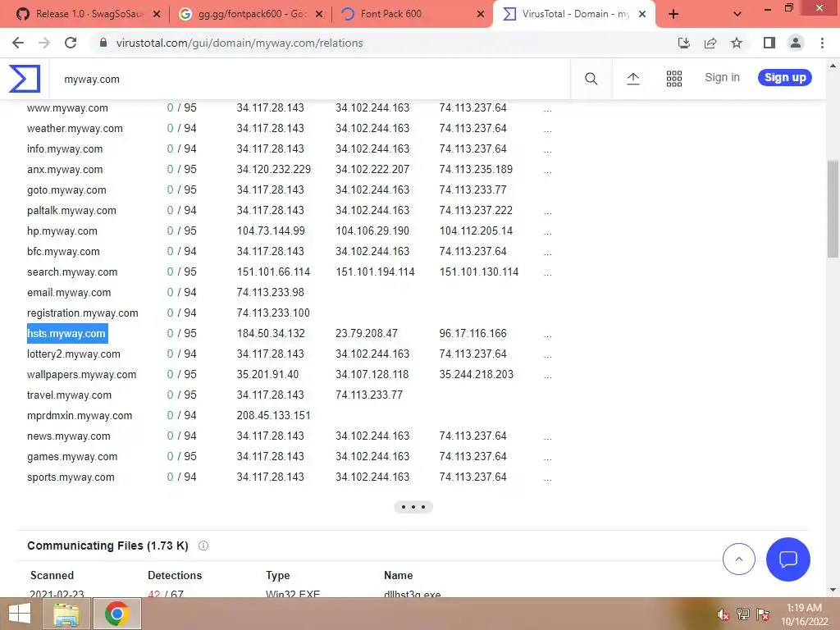Load more subdomains with three-dots button
Image resolution: width=840 pixels, height=630 pixels.
413,507
